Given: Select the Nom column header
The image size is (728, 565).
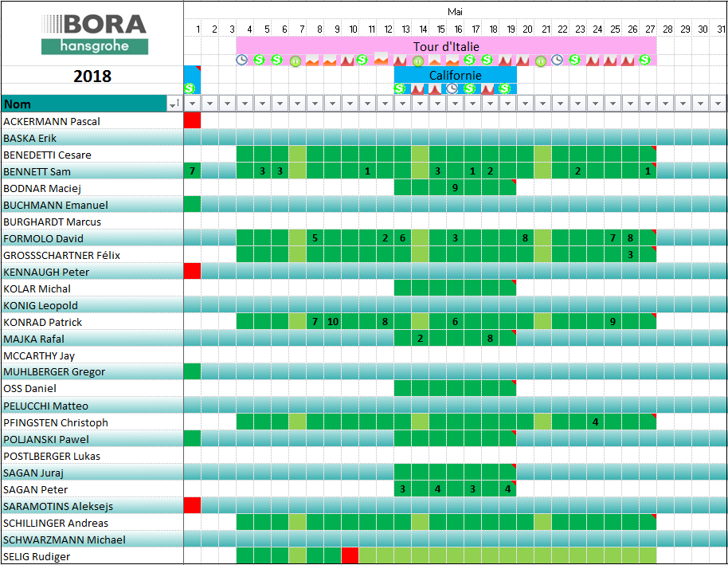Looking at the screenshot, I should point(84,104).
